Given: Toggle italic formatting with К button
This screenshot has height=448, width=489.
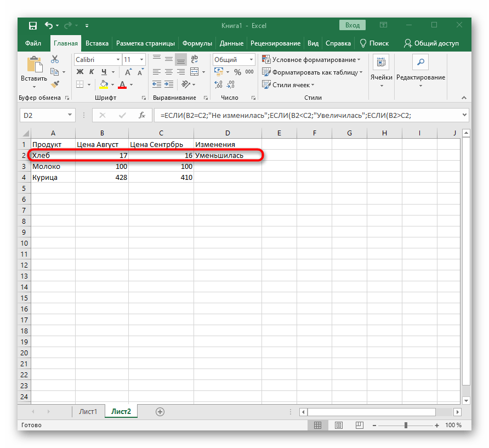Looking at the screenshot, I should 92,72.
